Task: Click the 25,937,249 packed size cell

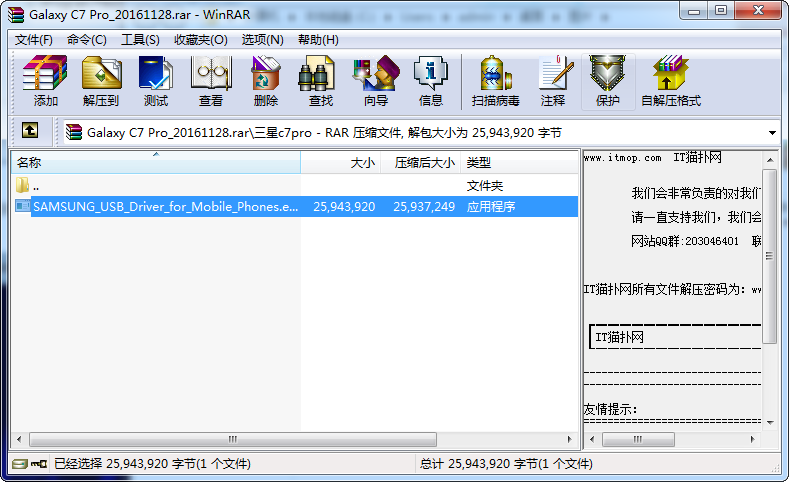Action: pos(424,206)
